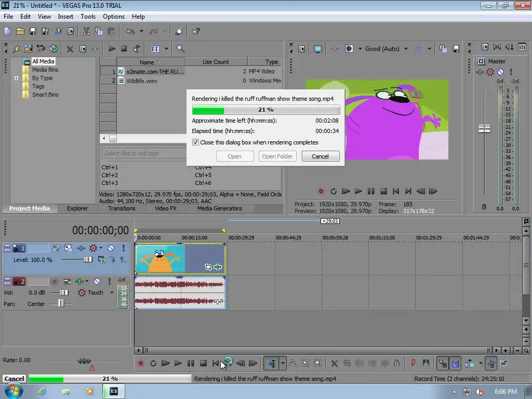Click the red X Remove Media icon
Screen dimensions: 532x399
[70, 49]
